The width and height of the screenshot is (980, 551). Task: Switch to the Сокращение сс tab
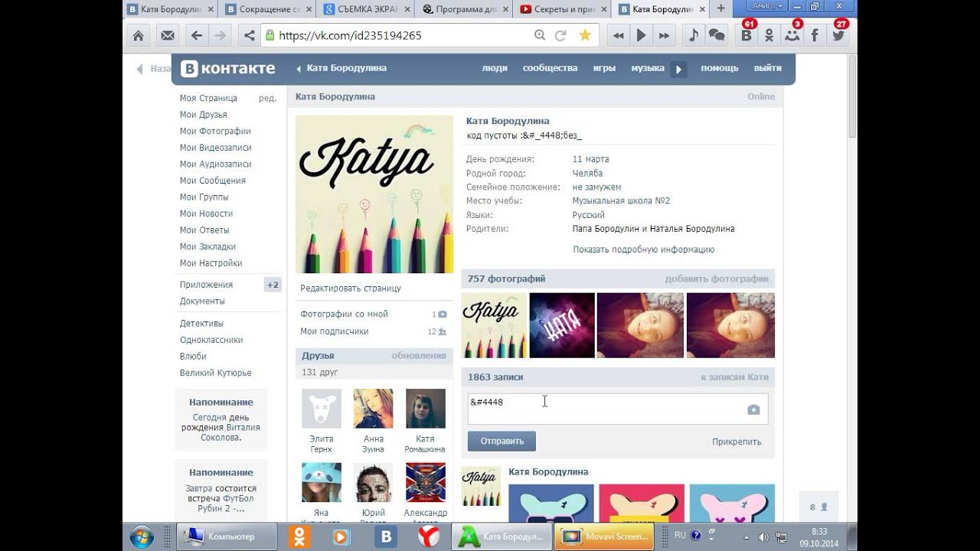[x=270, y=9]
